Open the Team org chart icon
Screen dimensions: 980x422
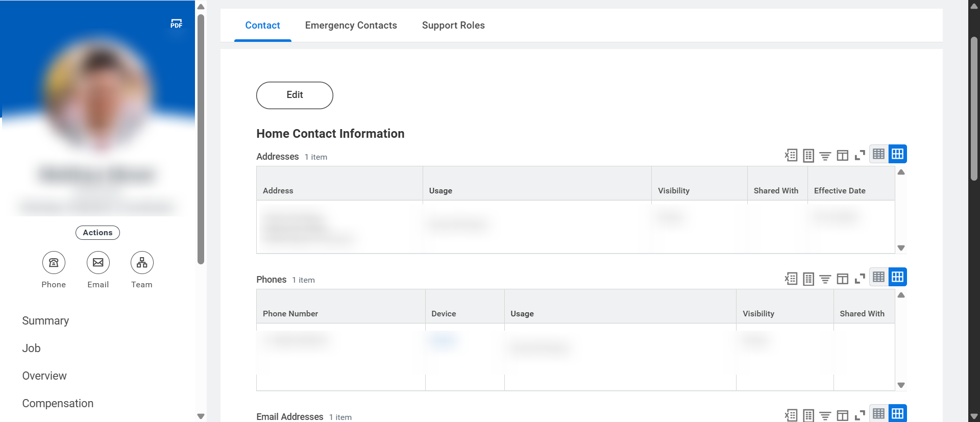click(x=142, y=263)
